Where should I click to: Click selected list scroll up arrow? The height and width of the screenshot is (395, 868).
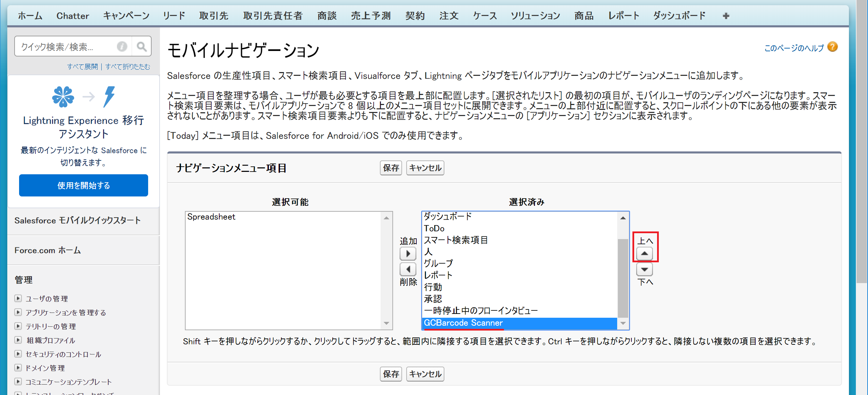(x=623, y=218)
